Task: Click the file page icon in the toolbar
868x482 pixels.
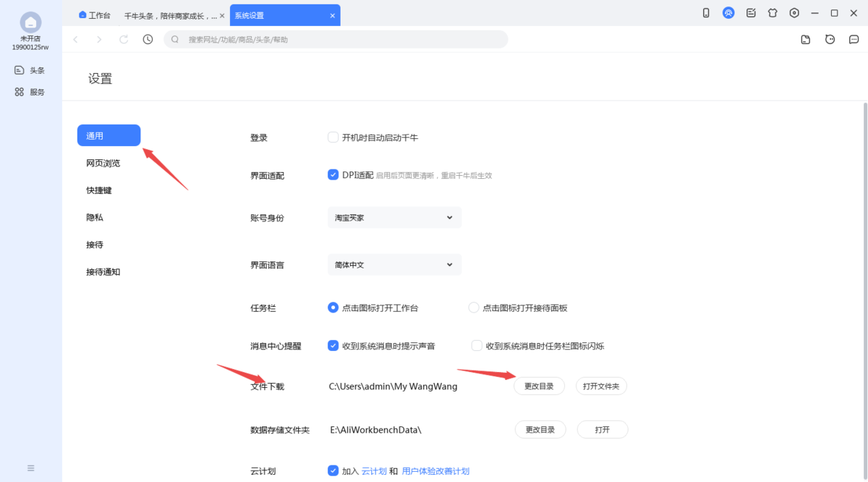Action: (805, 39)
